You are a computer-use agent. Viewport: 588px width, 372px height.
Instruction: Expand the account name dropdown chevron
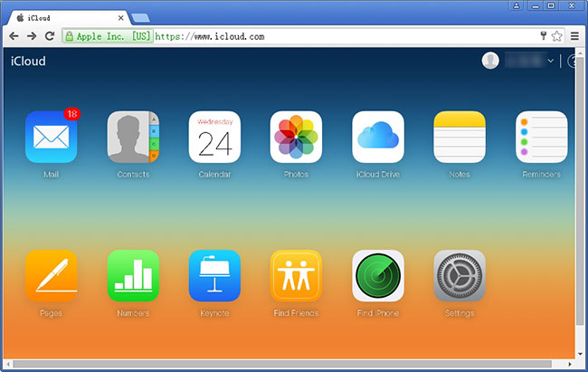(x=551, y=61)
